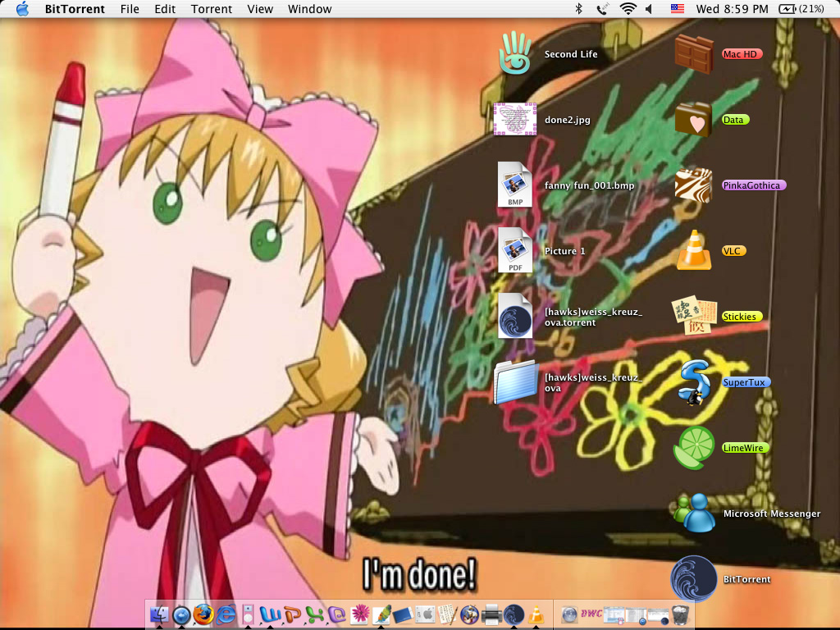
Task: Select the VLC icon on the desktop
Action: point(694,250)
